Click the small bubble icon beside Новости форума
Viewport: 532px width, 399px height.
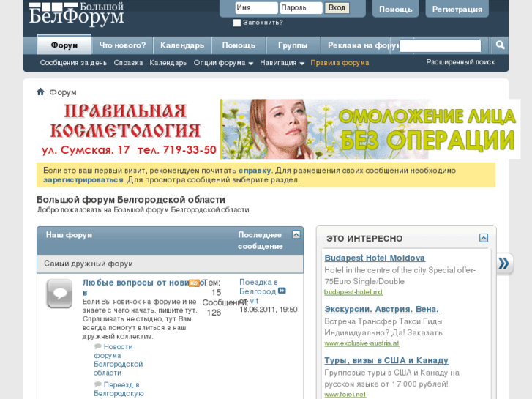pyautogui.click(x=98, y=346)
